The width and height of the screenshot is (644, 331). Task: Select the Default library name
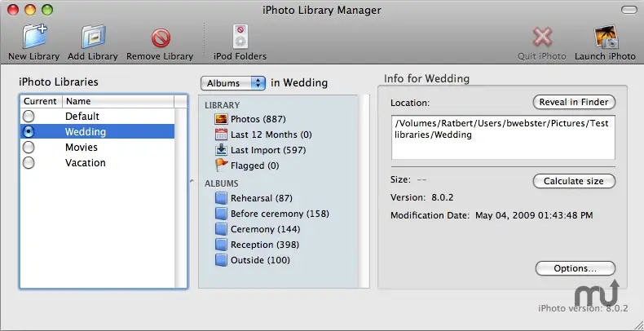(x=82, y=117)
